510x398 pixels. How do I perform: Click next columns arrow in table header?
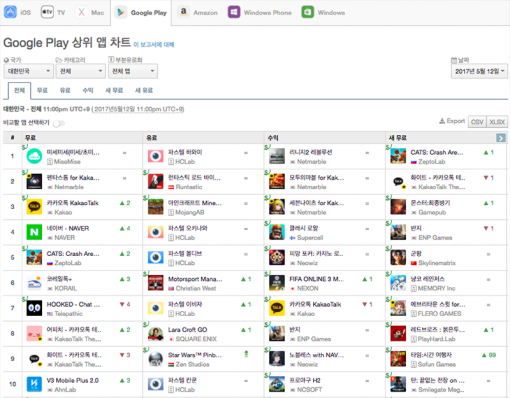501,138
